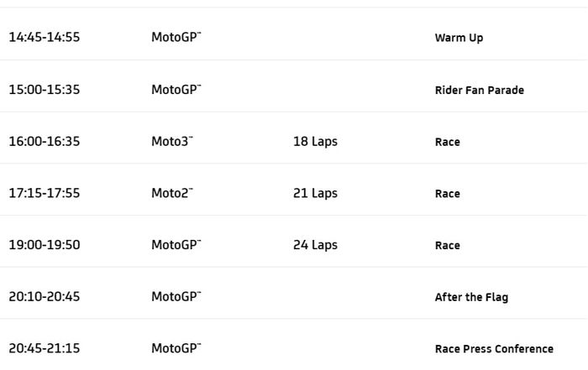Click the Moto3 class label
Image resolution: width=588 pixels, height=370 pixels.
[171, 141]
